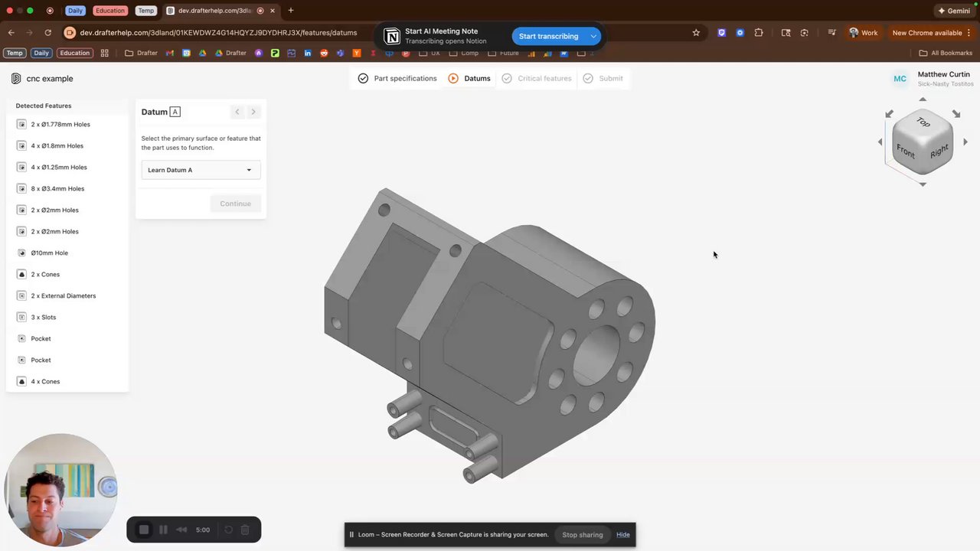Open the Chrome extensions puzzle icon
This screenshot has width=980, height=551.
[759, 33]
